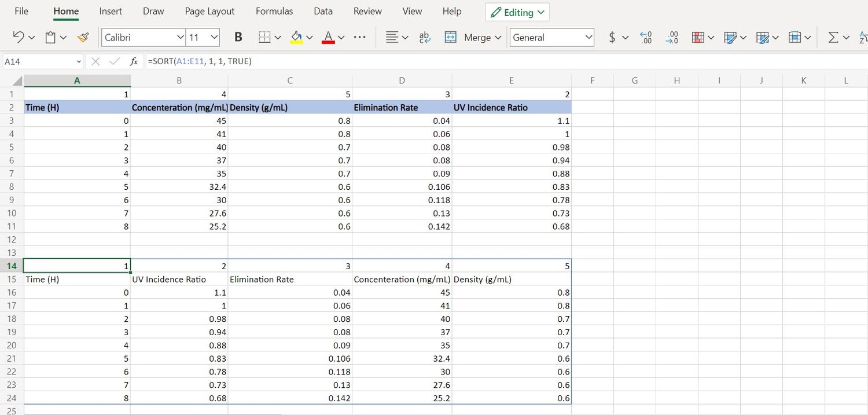Toggle Bold formatting

[x=238, y=37]
